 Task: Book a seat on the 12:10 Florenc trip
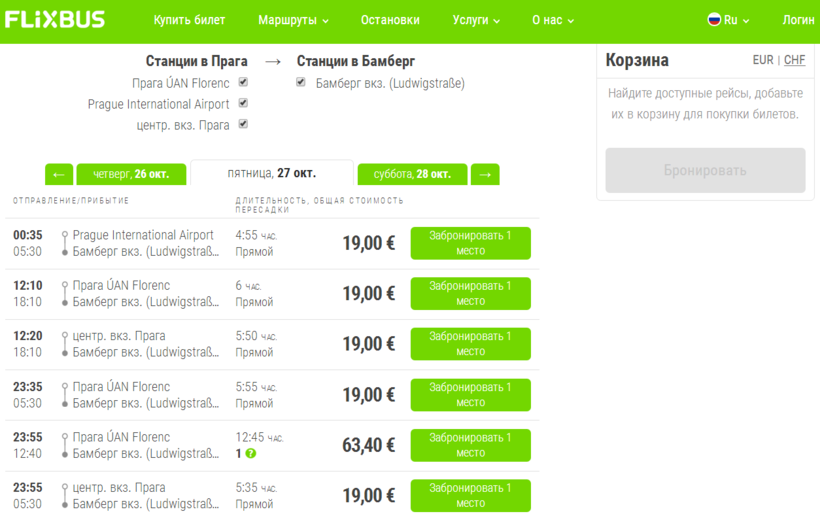click(471, 293)
